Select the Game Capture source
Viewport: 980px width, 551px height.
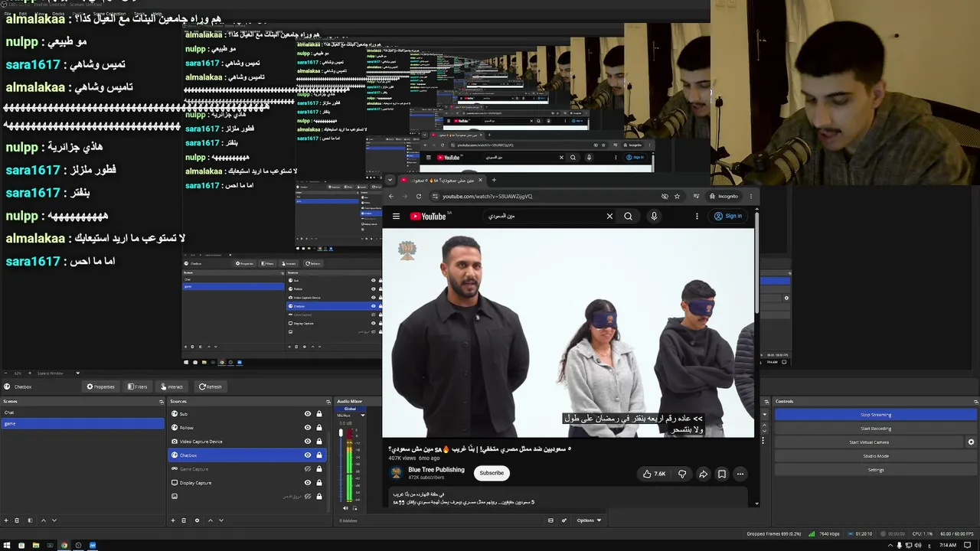coord(248,469)
